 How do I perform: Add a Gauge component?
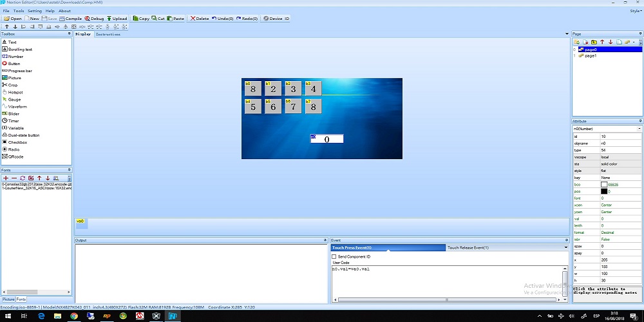pos(11,99)
